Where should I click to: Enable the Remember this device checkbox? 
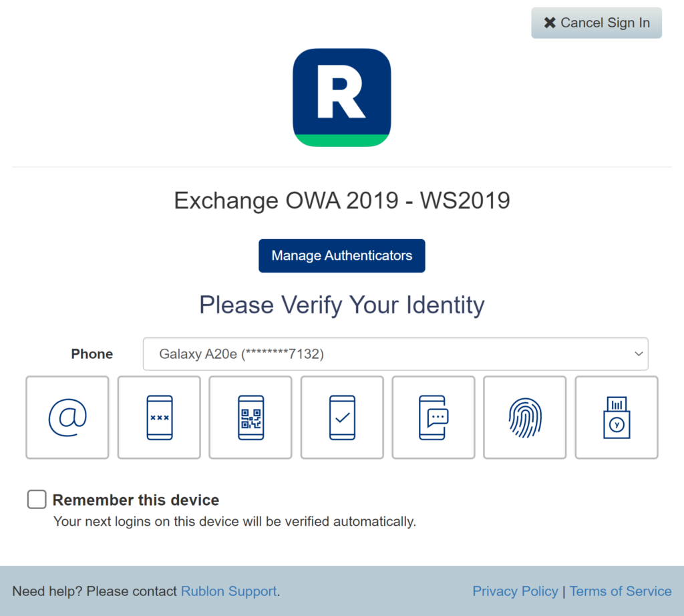[36, 499]
